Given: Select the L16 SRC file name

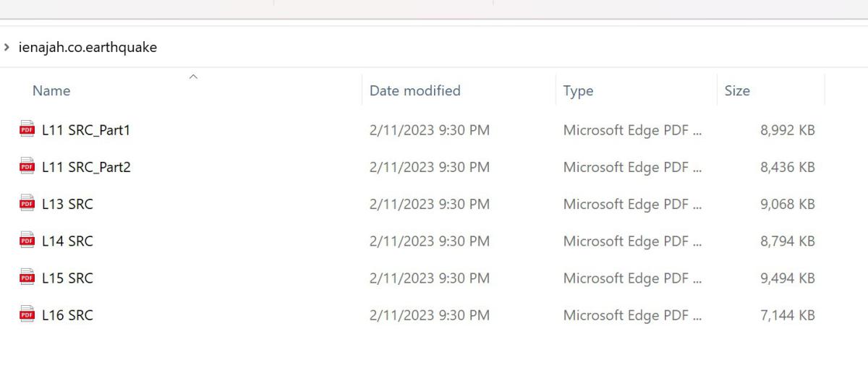Looking at the screenshot, I should click(67, 314).
